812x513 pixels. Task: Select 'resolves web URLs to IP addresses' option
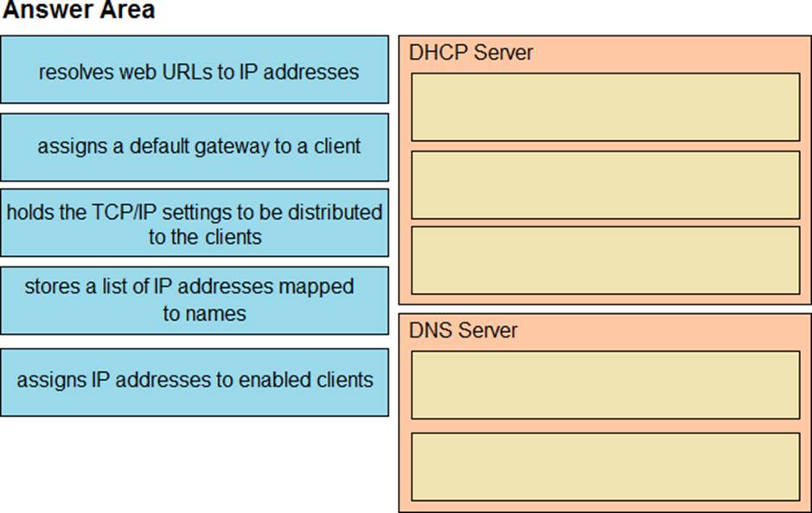(x=195, y=70)
